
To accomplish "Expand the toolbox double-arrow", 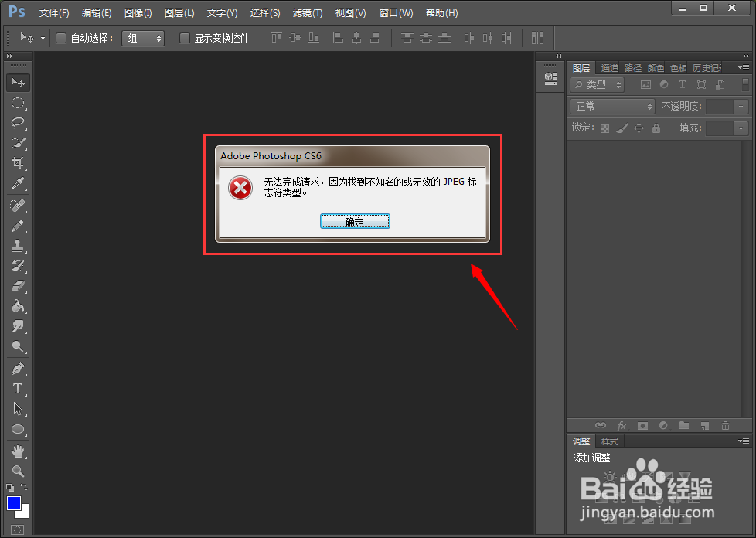I will coord(9,56).
